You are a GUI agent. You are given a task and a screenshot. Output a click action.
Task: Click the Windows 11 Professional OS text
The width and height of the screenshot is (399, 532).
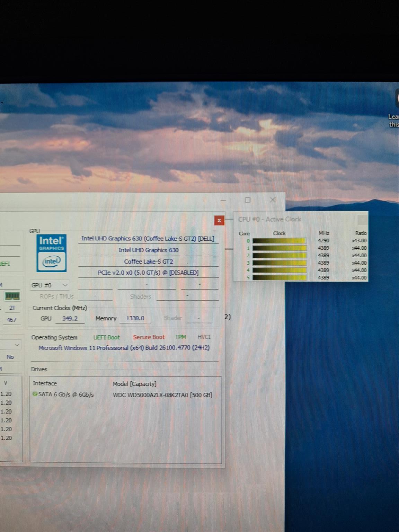pos(124,348)
